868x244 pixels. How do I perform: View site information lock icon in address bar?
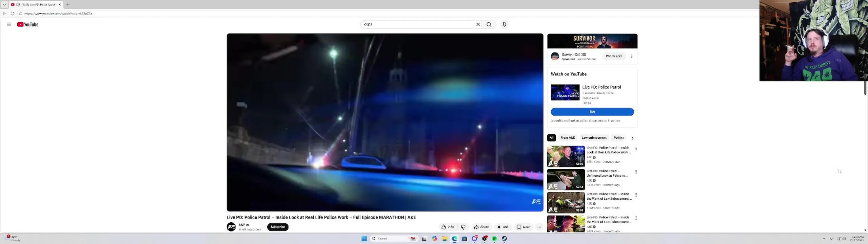[21, 14]
